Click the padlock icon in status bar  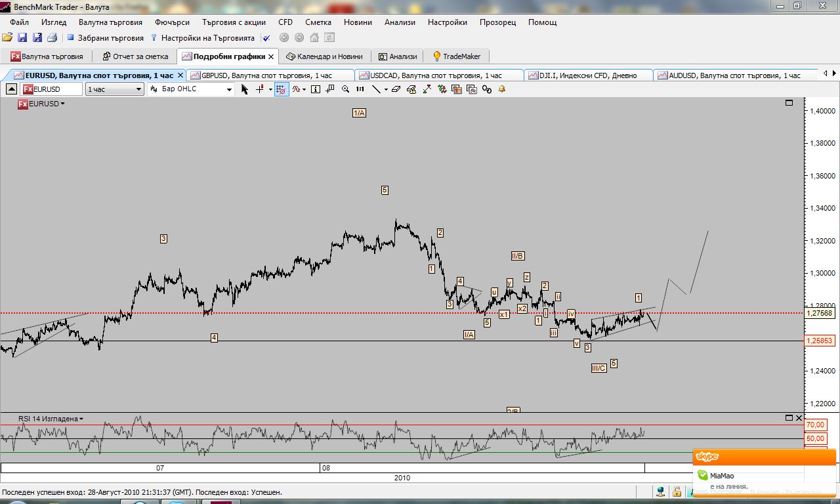click(676, 492)
